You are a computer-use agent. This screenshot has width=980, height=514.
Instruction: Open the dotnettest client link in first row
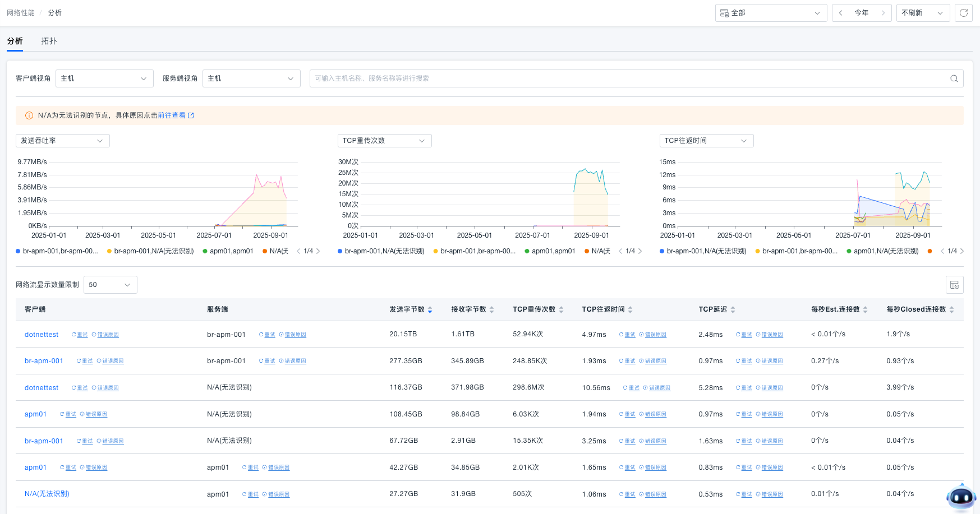(42, 335)
